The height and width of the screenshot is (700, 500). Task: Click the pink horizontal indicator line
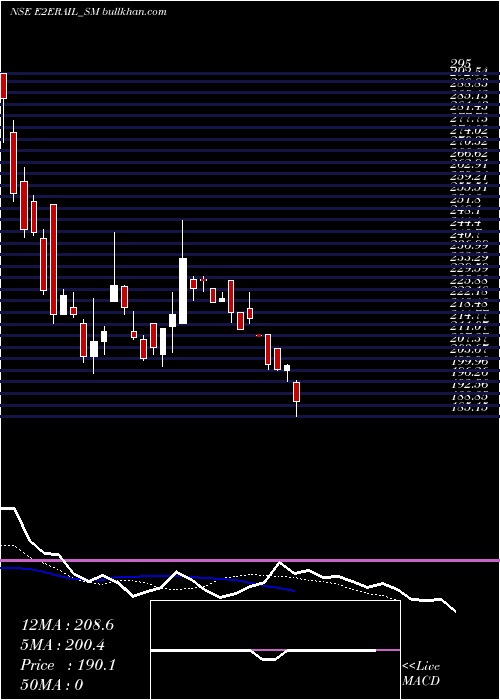click(x=250, y=560)
